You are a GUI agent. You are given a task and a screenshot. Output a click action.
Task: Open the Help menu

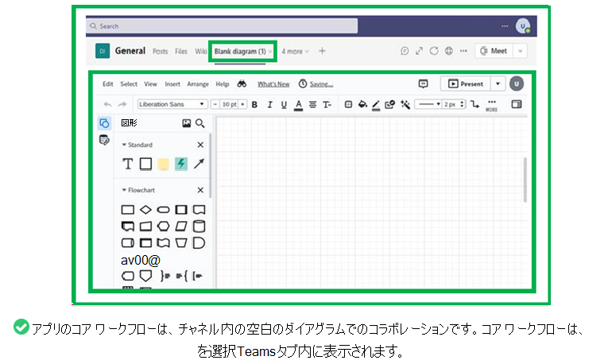point(222,84)
